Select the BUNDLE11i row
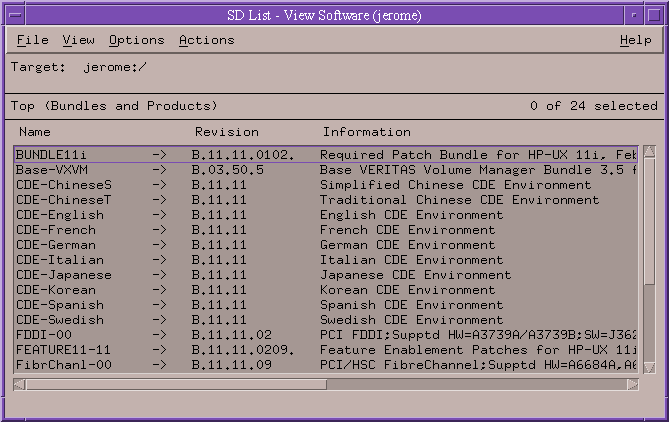Screen dimensions: 669x422 (326, 154)
